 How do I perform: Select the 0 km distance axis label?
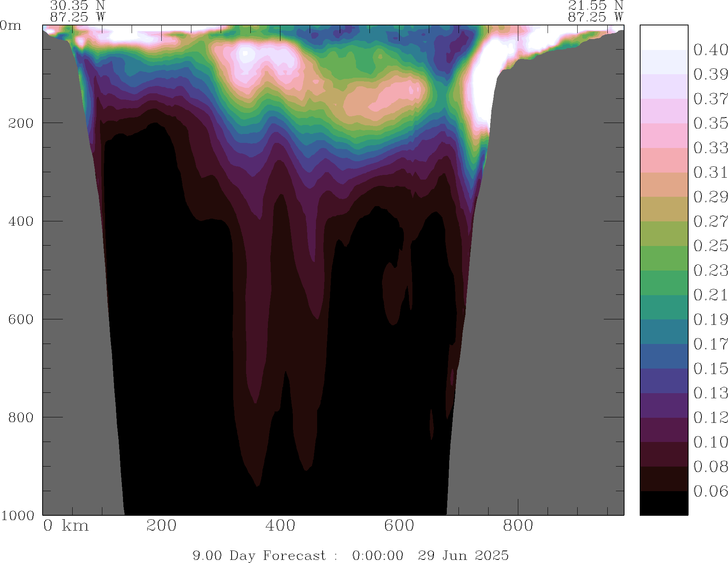tap(66, 526)
